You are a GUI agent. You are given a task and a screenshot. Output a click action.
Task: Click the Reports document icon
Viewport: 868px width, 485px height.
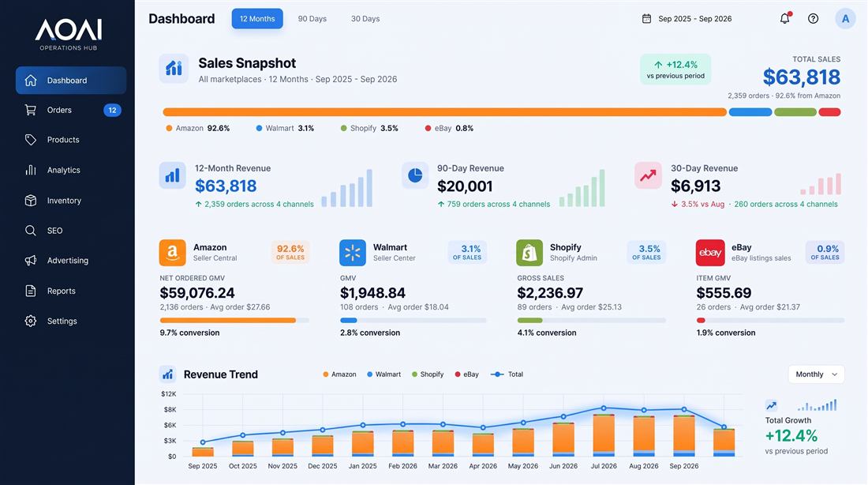tap(31, 291)
